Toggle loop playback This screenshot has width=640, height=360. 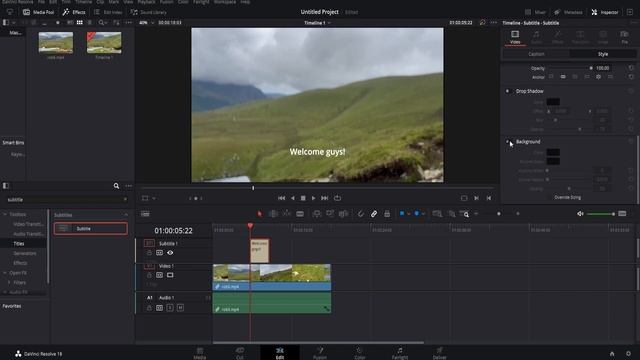[337, 198]
